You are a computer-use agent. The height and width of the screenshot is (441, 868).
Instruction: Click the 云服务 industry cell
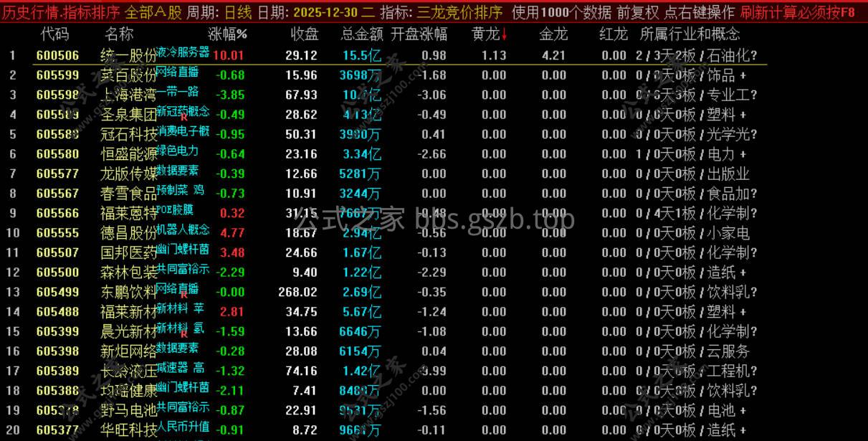tap(728, 351)
